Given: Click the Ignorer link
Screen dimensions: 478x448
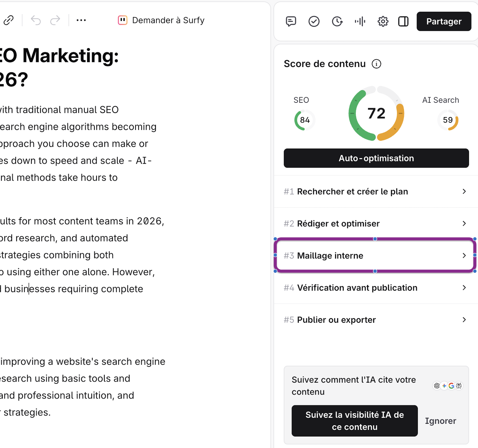Looking at the screenshot, I should click(x=440, y=421).
